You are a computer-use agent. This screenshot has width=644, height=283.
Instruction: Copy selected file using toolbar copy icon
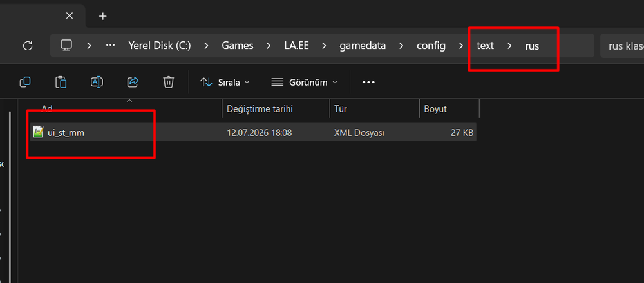point(25,83)
